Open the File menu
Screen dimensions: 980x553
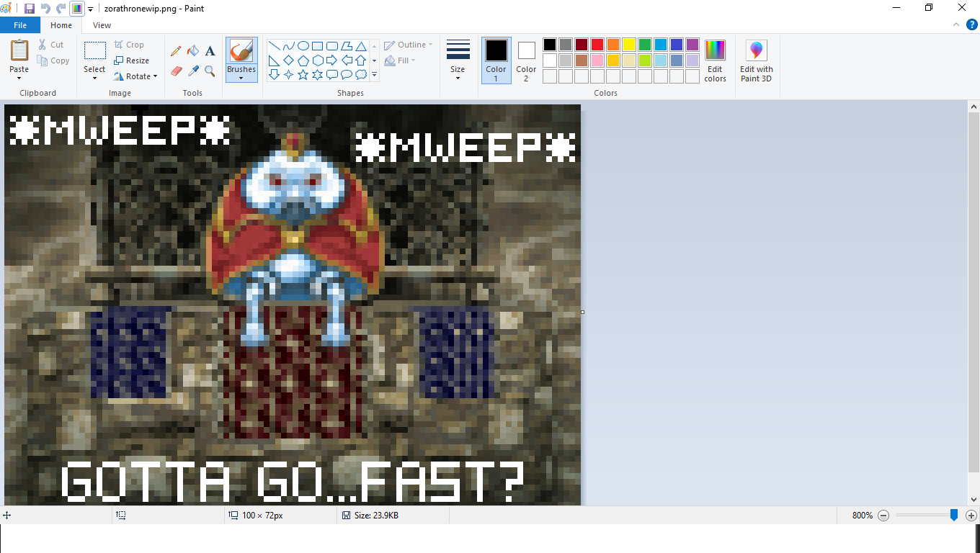point(20,25)
